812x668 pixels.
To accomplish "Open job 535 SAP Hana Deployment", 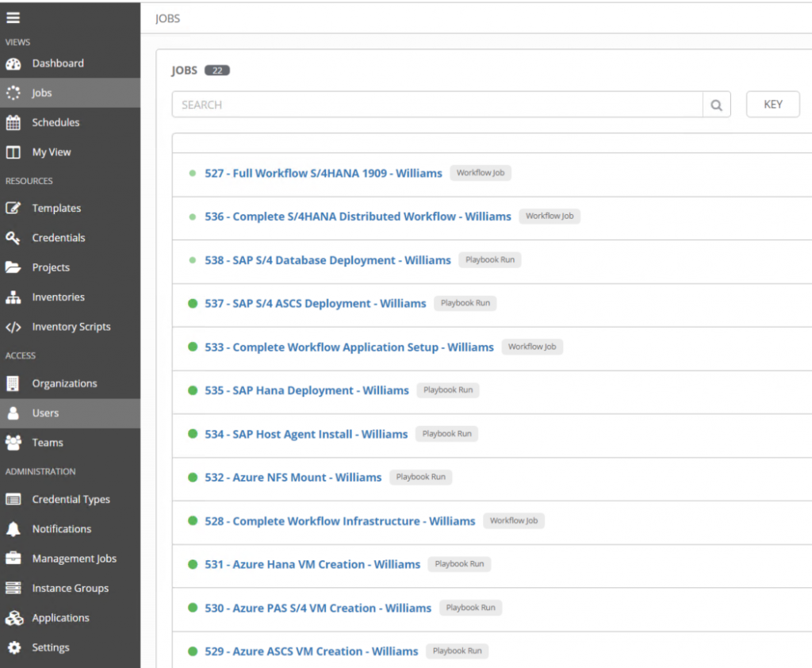I will [307, 390].
